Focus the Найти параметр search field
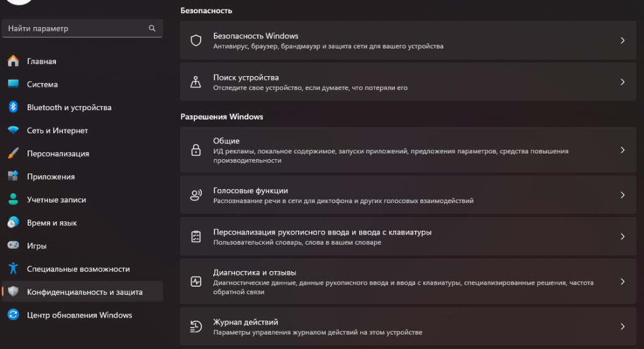This screenshot has width=644, height=349. point(82,28)
